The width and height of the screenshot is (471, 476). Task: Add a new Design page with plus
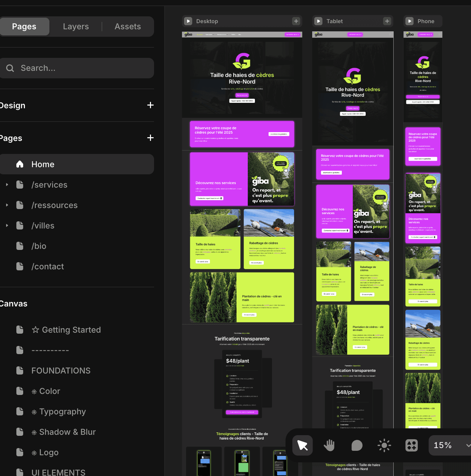pyautogui.click(x=150, y=105)
